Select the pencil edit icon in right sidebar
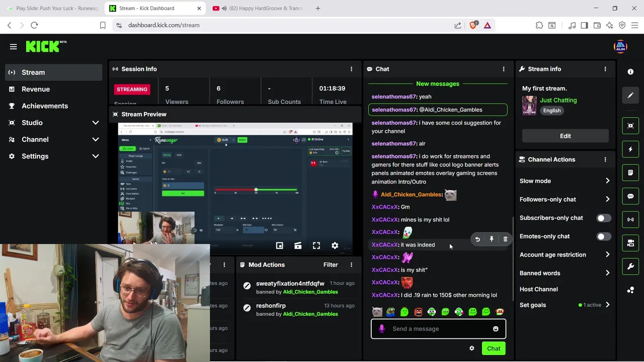644x362 pixels. coord(630,96)
